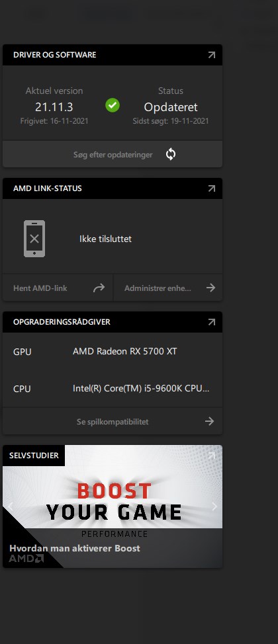This screenshot has height=644, width=278.
Task: Go to the next tutorial slide
Action: coord(214,506)
